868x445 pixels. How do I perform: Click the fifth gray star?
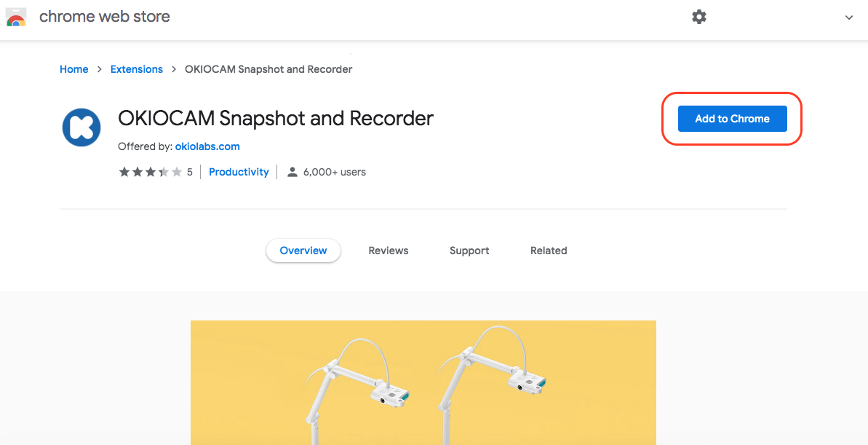click(177, 172)
